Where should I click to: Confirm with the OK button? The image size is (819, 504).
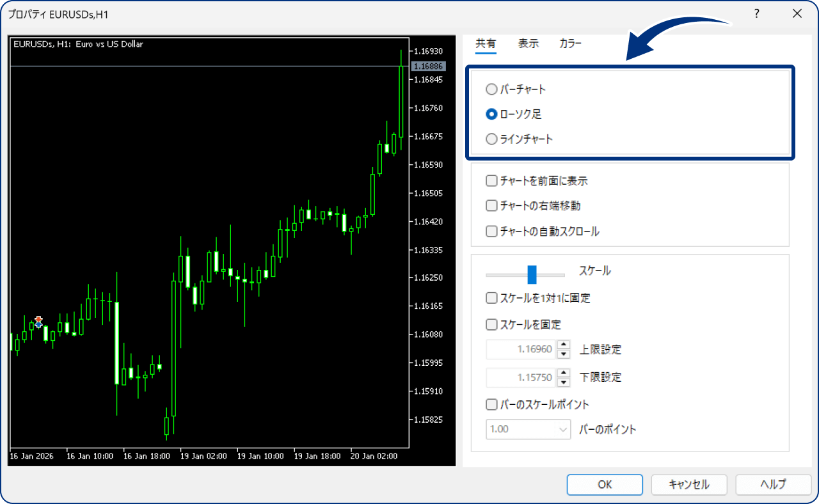click(x=605, y=484)
